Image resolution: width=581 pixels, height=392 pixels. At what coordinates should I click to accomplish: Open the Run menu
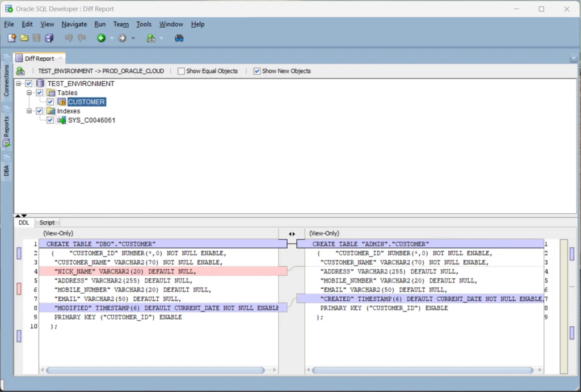pyautogui.click(x=100, y=24)
